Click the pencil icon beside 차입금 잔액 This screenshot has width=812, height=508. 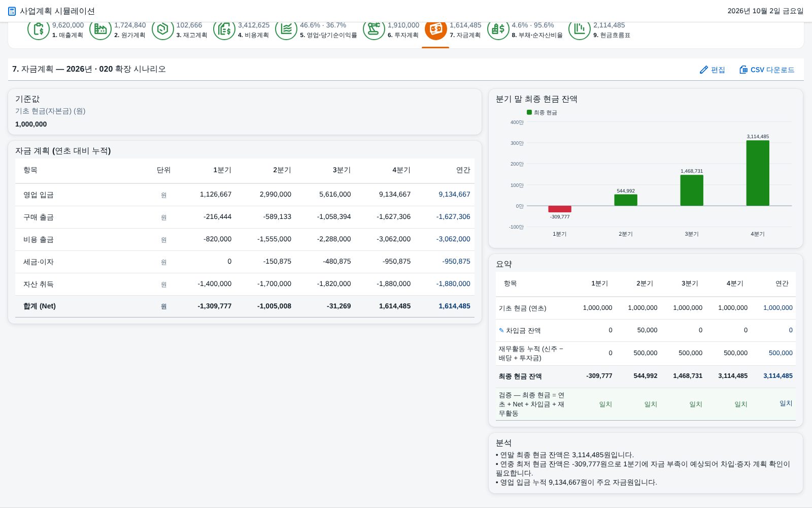click(x=501, y=330)
